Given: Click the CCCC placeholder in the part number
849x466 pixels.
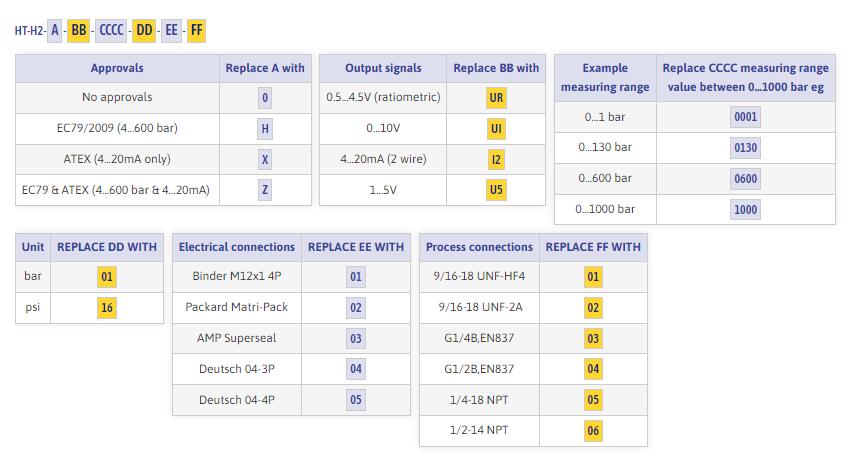Looking at the screenshot, I should click(112, 30).
